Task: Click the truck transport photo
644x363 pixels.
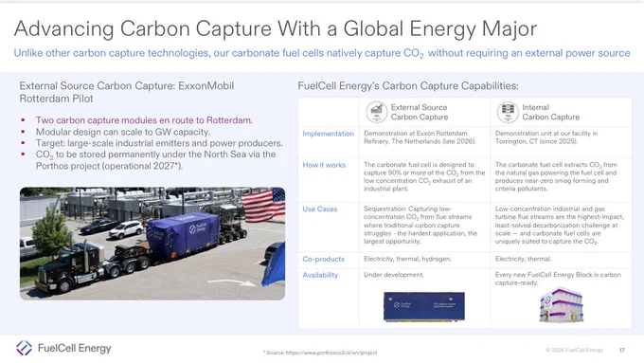Action: [x=152, y=244]
